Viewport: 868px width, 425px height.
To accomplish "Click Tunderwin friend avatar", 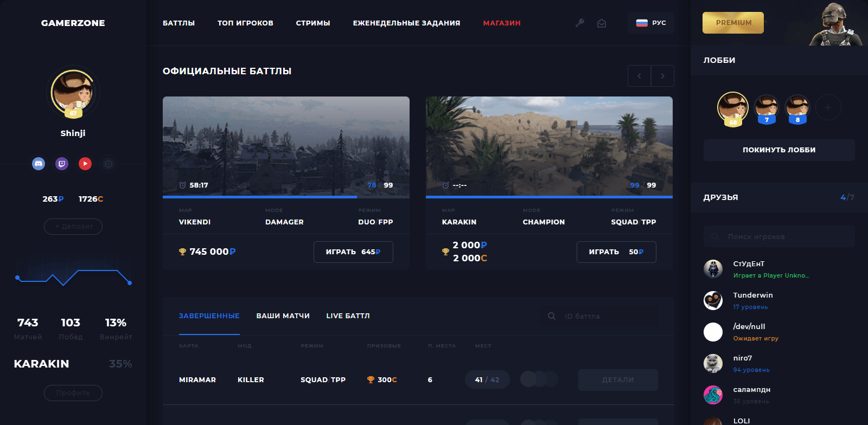I will coord(713,300).
